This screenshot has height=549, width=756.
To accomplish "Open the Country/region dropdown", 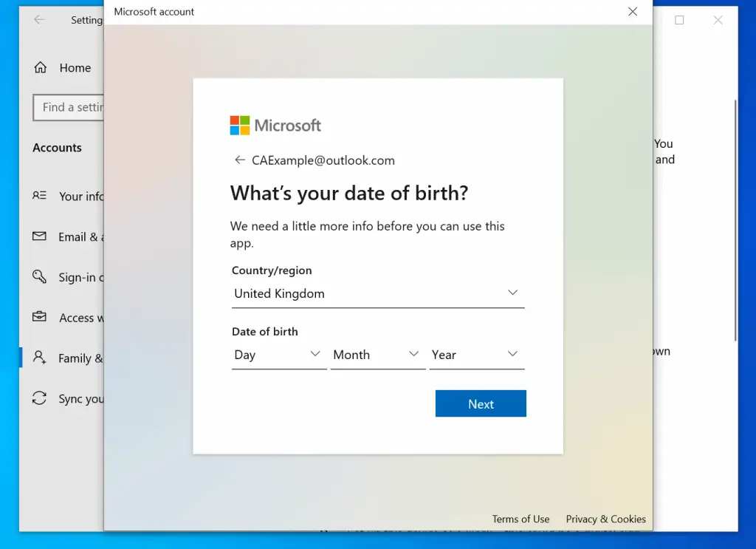I will coord(377,293).
